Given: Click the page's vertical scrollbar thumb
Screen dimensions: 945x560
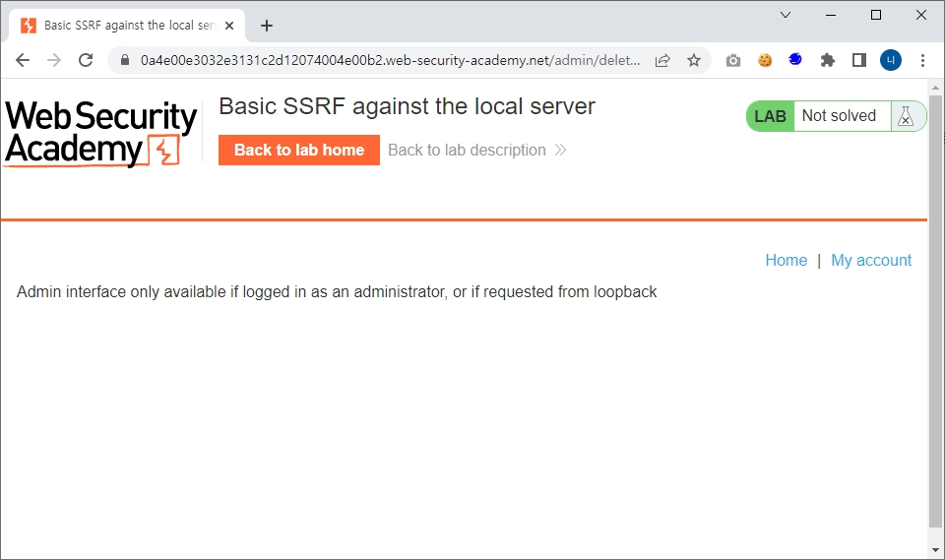Looking at the screenshot, I should point(935,310).
